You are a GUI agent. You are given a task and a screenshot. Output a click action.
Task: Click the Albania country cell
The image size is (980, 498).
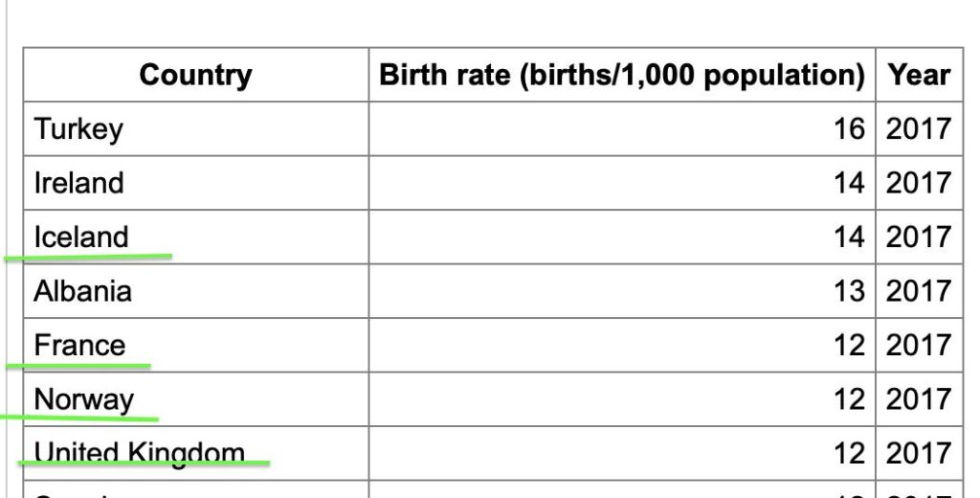pos(195,291)
